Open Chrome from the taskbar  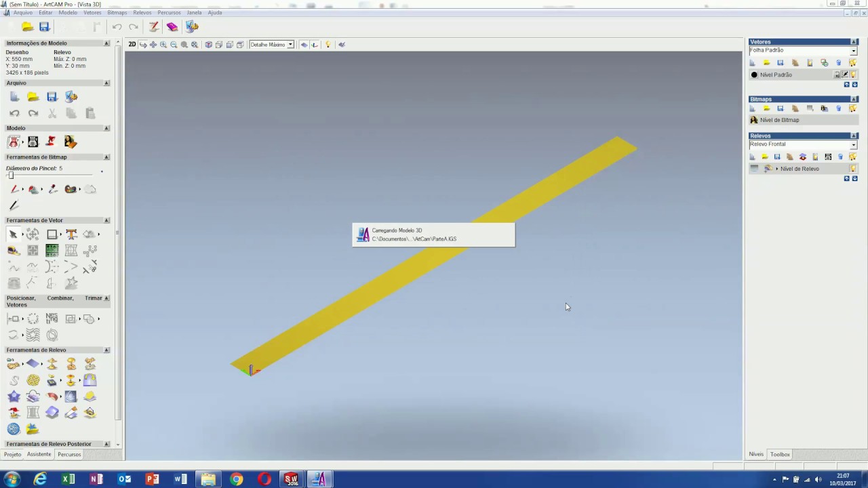pos(236,479)
